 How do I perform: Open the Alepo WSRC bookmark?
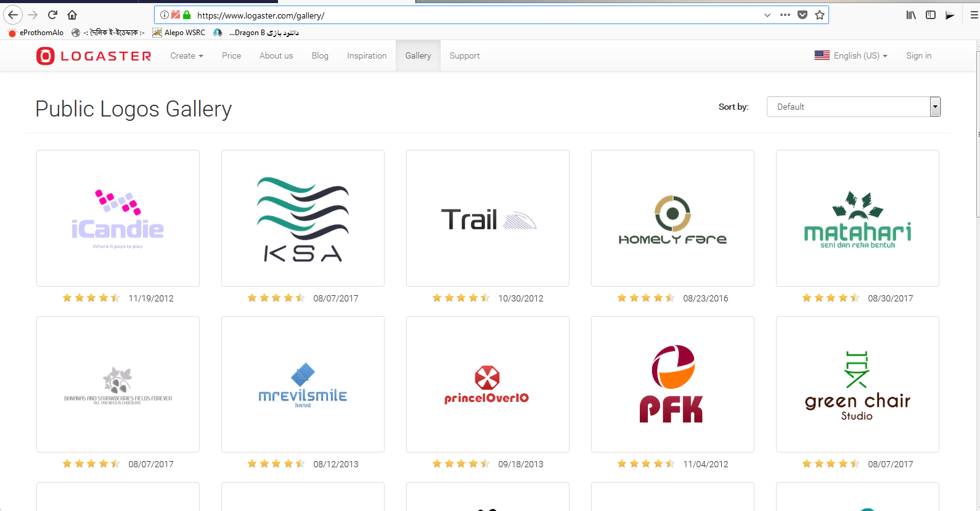179,33
